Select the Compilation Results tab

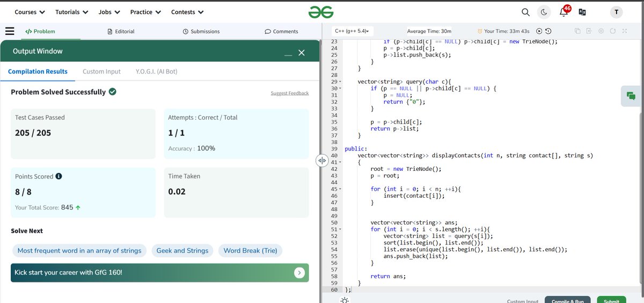[38, 71]
